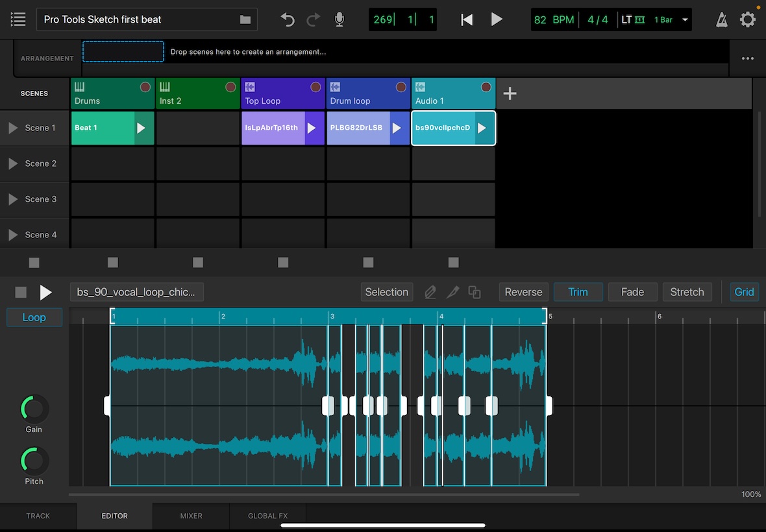Switch to Stretch mode

click(687, 292)
